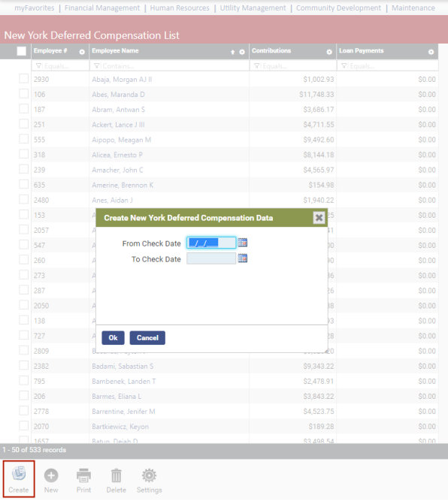
Task: Open the Employee Name column settings gear
Action: [242, 52]
